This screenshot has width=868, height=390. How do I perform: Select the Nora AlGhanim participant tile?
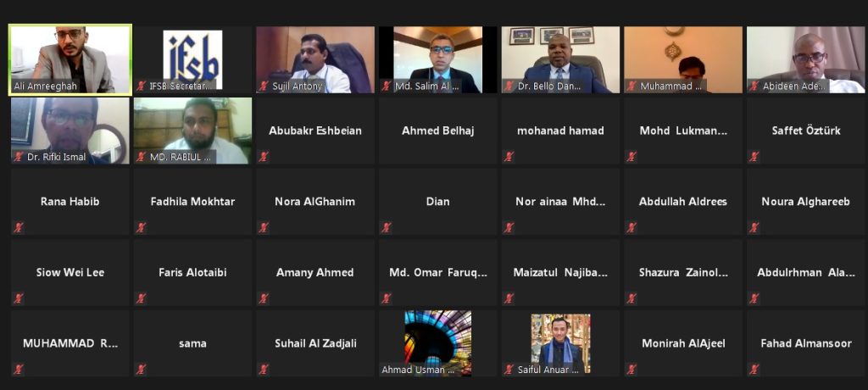pyautogui.click(x=315, y=201)
